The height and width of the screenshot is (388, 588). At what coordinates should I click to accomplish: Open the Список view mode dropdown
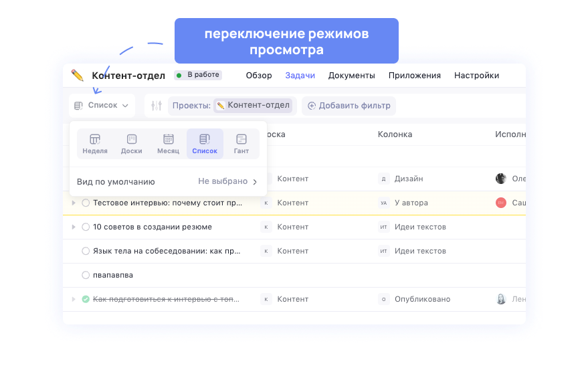pos(102,105)
